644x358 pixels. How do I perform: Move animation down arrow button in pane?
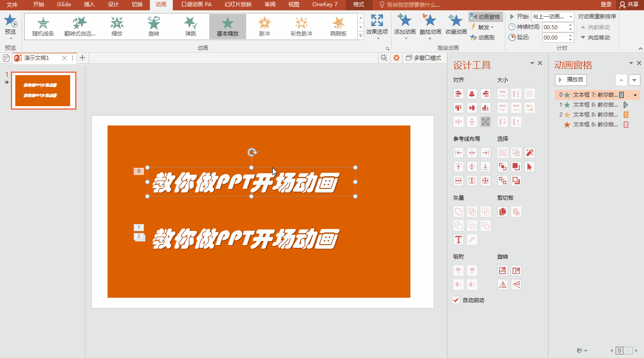click(x=635, y=80)
